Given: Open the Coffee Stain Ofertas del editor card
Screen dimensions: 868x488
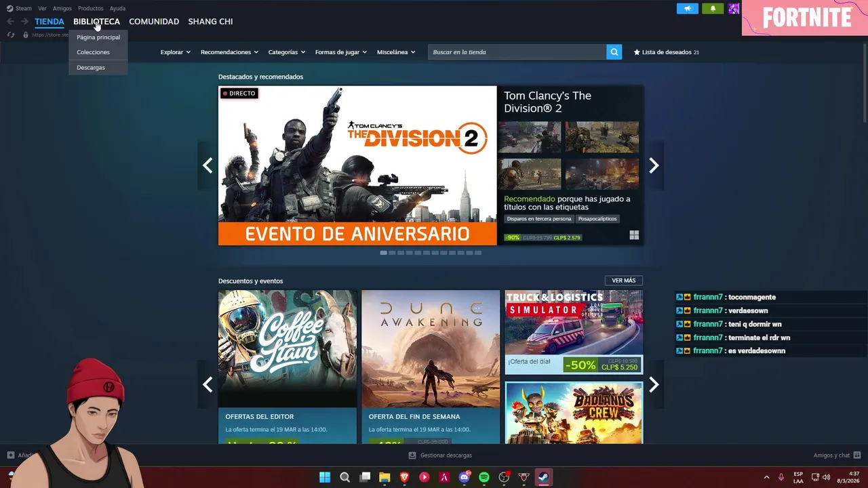Looking at the screenshot, I should pos(288,367).
